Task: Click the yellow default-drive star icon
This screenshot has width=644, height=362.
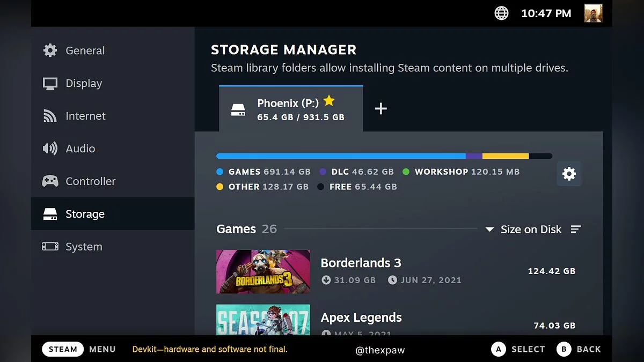Action: click(x=329, y=101)
